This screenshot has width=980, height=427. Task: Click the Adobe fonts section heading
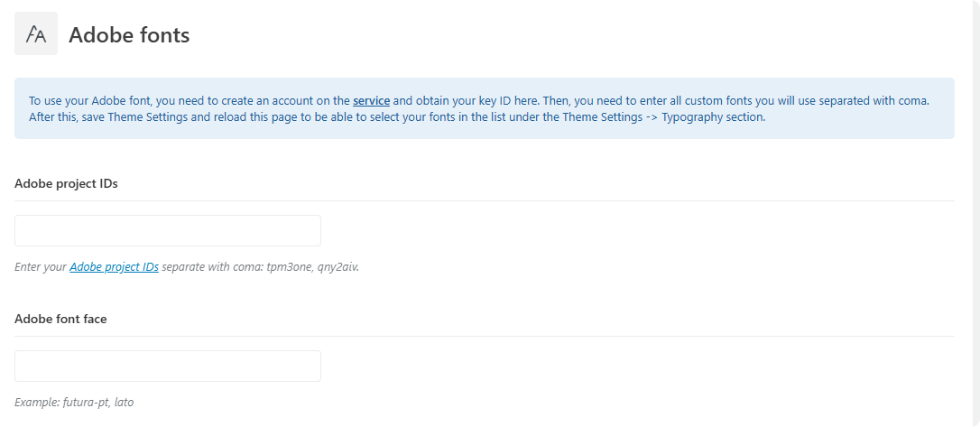129,35
